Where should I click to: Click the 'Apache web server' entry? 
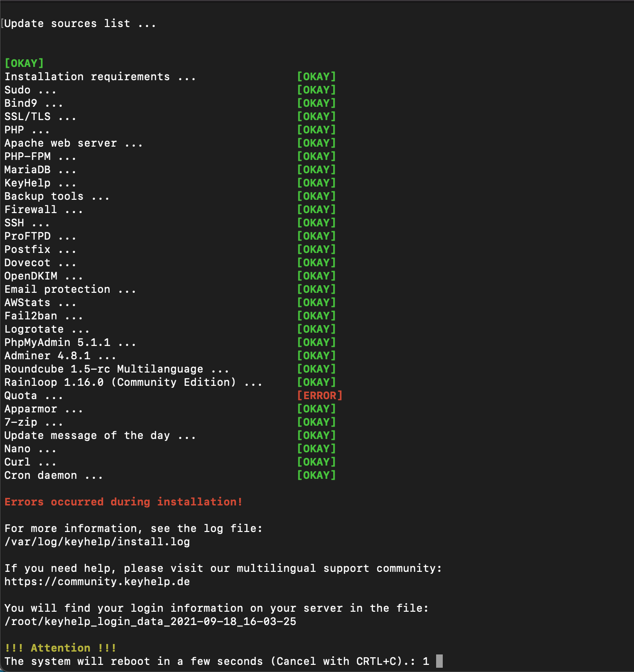(74, 143)
